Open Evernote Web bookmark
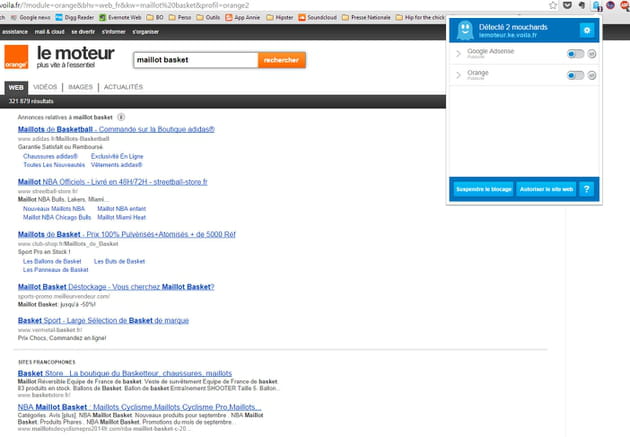Viewport: 630px width, 437px height. point(120,18)
